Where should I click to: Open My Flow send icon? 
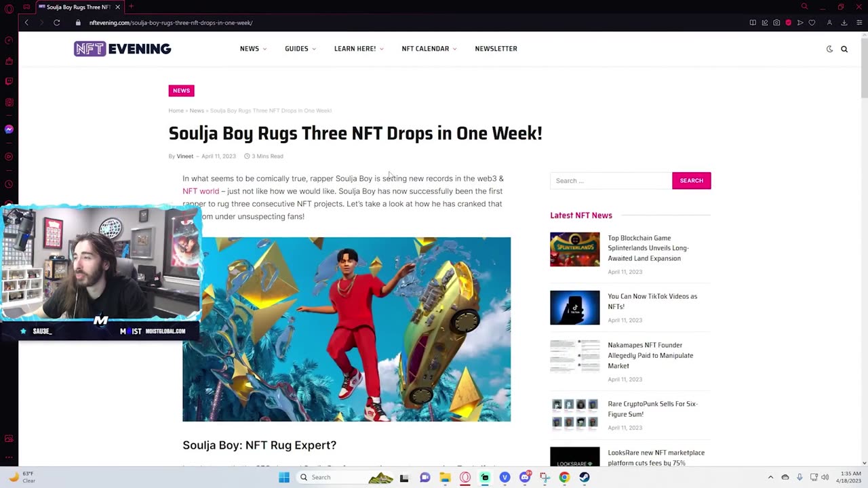pos(800,22)
